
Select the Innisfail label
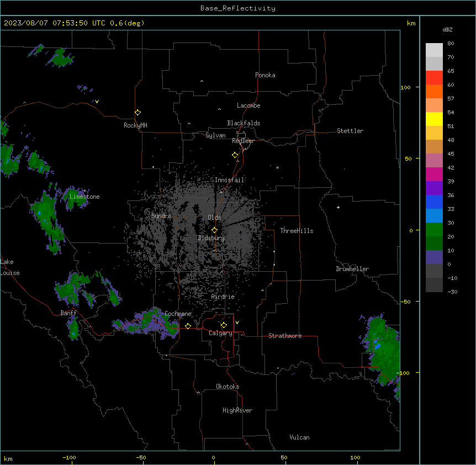click(230, 180)
